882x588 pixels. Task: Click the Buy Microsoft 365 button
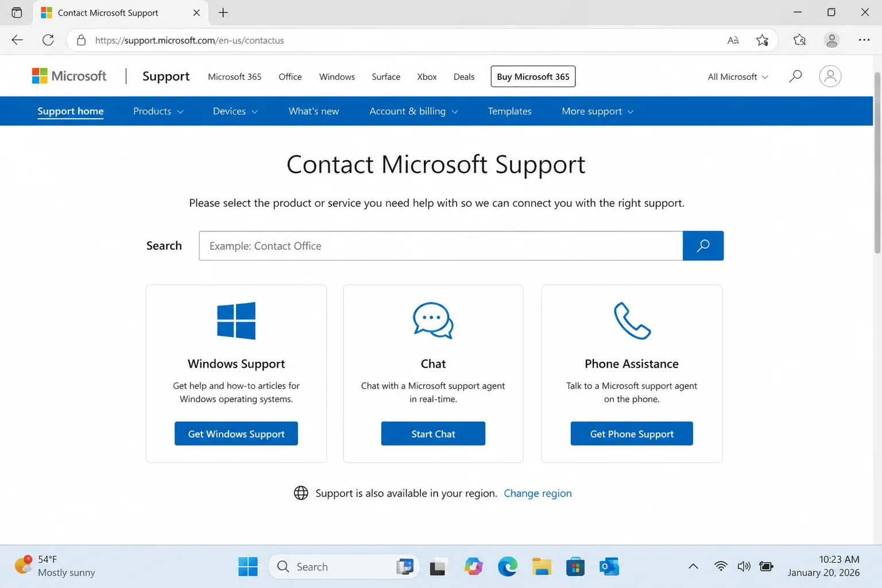[533, 76]
